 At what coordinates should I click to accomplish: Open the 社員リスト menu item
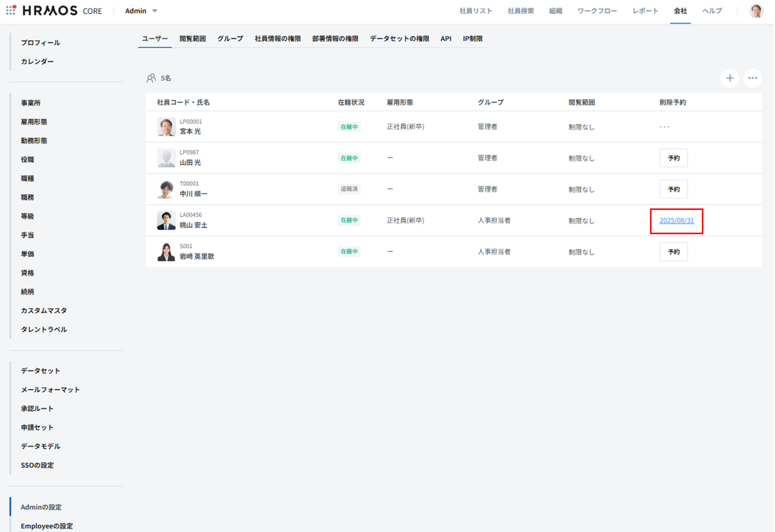click(476, 11)
